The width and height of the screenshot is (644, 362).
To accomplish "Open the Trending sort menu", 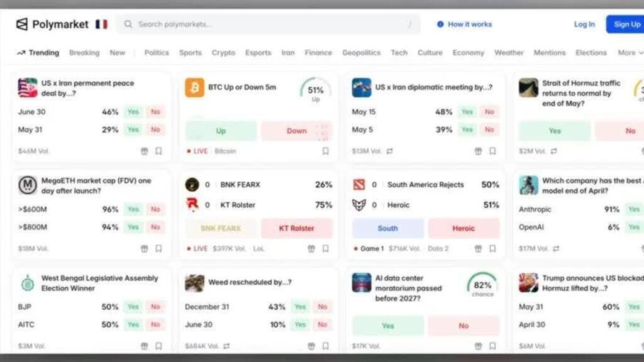I will click(x=38, y=53).
